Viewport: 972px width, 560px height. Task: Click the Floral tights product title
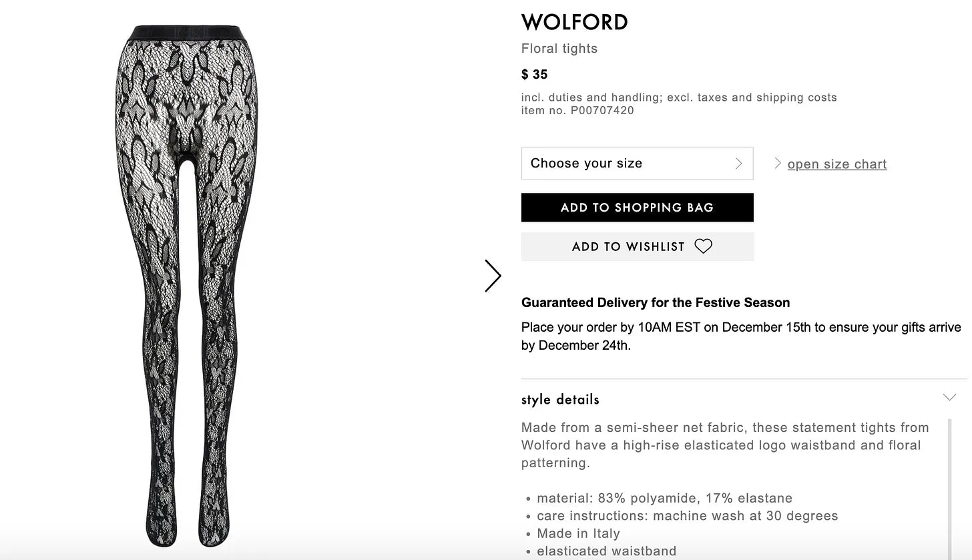(559, 49)
